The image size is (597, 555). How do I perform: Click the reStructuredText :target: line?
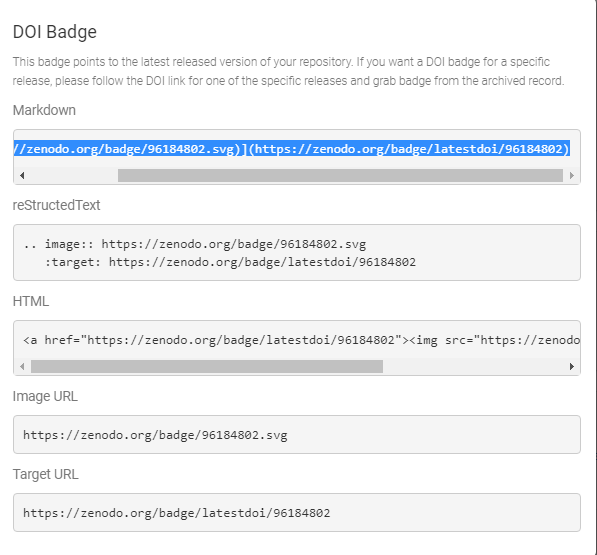pyautogui.click(x=230, y=262)
